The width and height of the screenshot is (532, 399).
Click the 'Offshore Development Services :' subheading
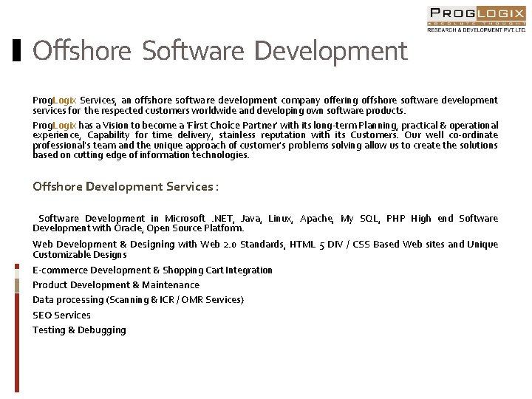126,187
